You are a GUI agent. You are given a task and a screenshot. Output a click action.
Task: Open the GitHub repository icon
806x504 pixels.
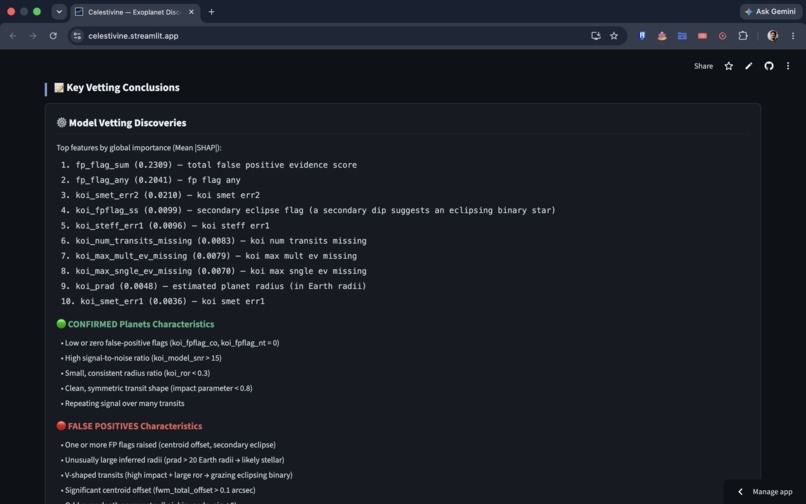[768, 66]
